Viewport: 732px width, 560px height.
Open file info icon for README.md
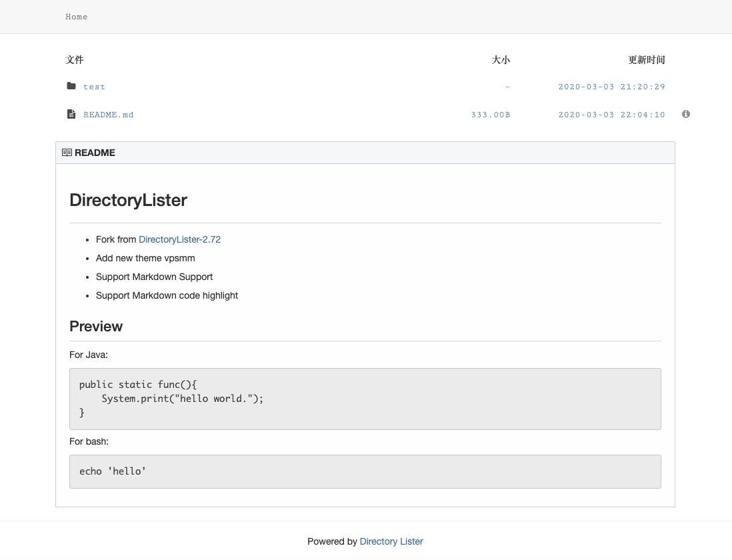click(686, 114)
